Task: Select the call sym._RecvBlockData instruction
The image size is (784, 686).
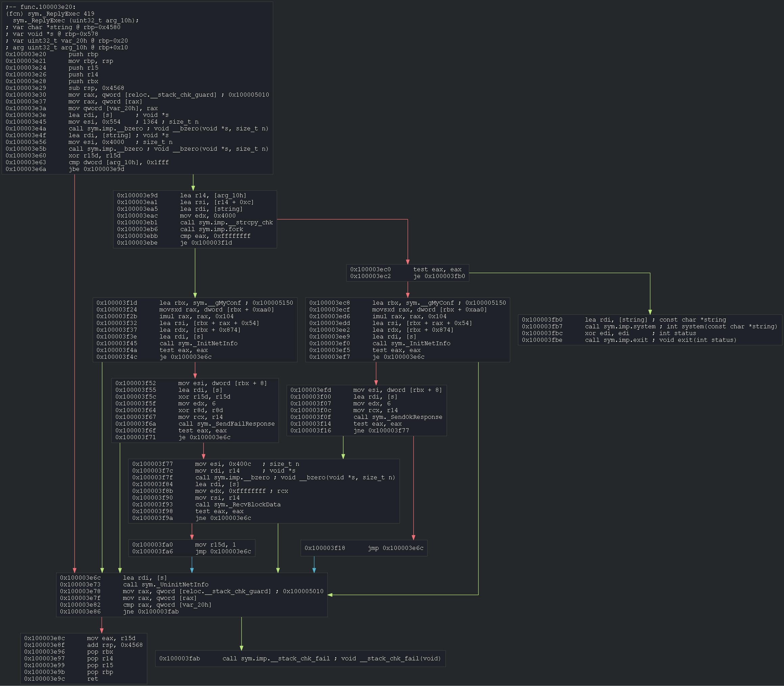Action: point(238,505)
